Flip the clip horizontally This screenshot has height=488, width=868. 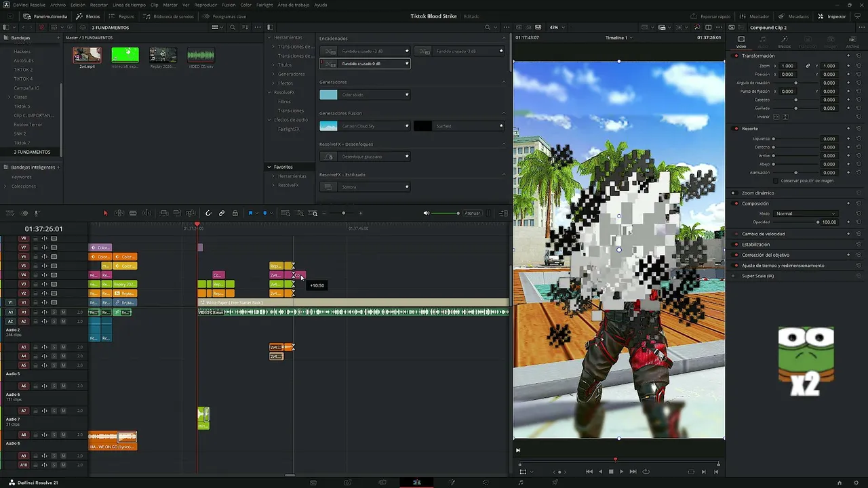click(x=776, y=117)
